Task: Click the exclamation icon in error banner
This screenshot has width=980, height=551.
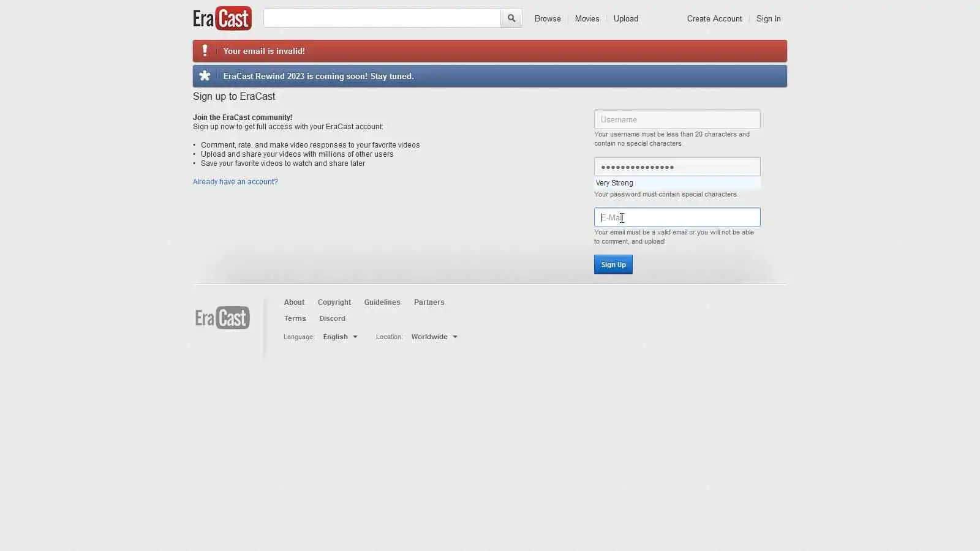Action: point(205,51)
